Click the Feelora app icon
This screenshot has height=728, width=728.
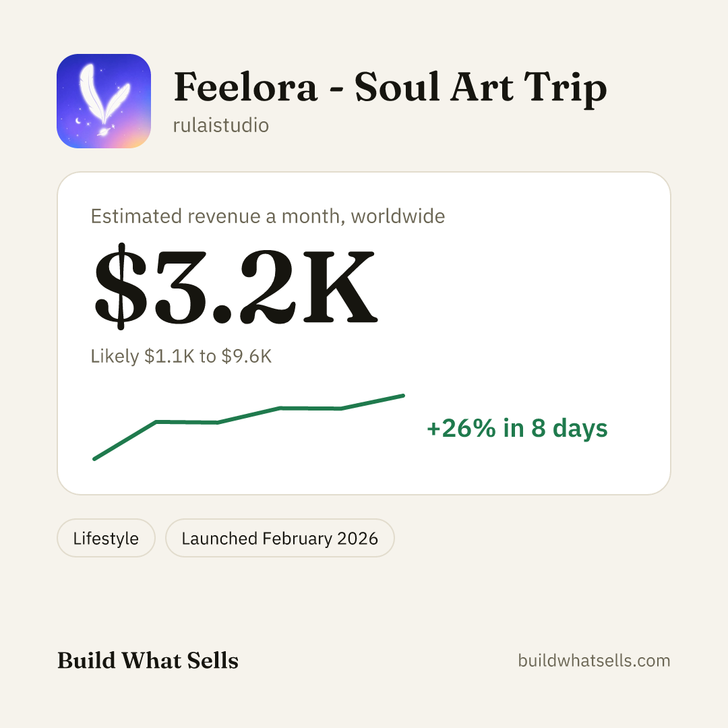point(104,101)
